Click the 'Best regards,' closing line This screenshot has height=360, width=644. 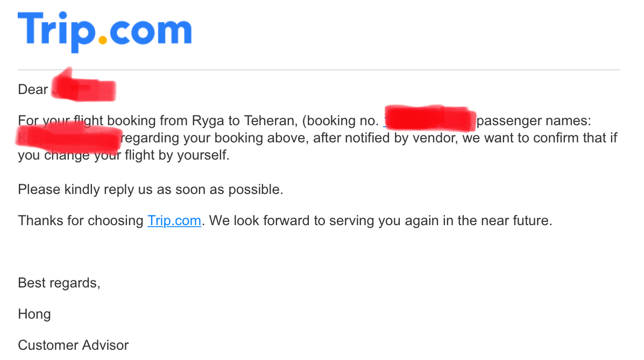(59, 283)
